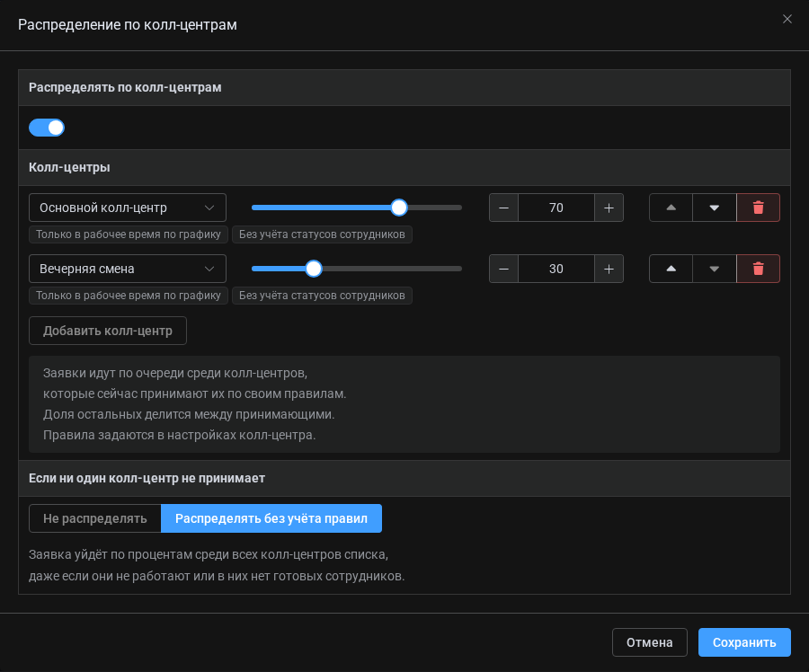This screenshot has height=672, width=809.
Task: Click Добавить колл-центр button
Action: tap(108, 331)
